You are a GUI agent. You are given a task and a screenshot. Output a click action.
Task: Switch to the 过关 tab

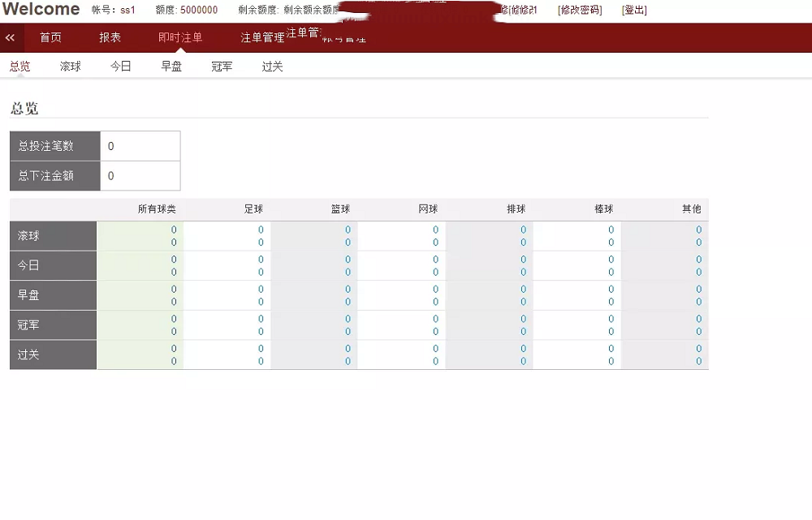coord(272,67)
